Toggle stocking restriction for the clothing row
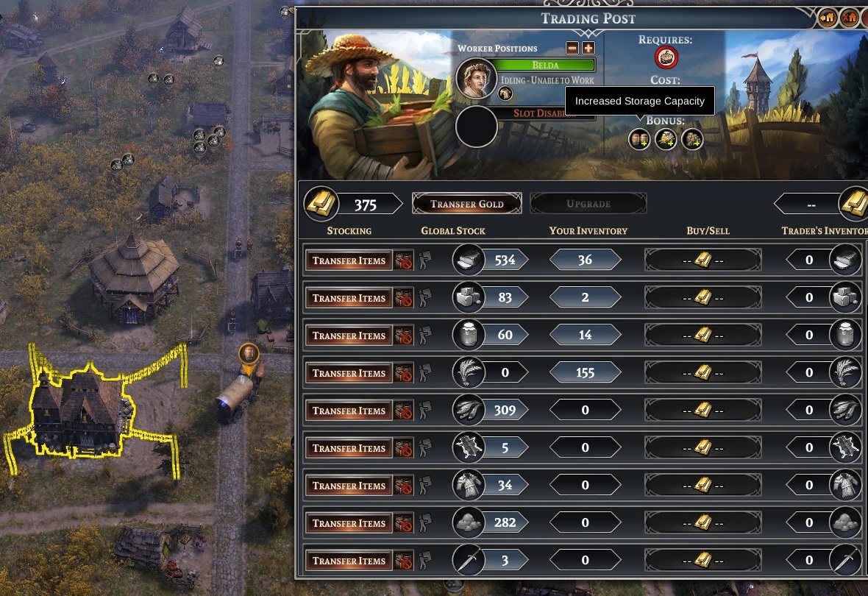Screen dimensions: 868x596 tap(404, 486)
